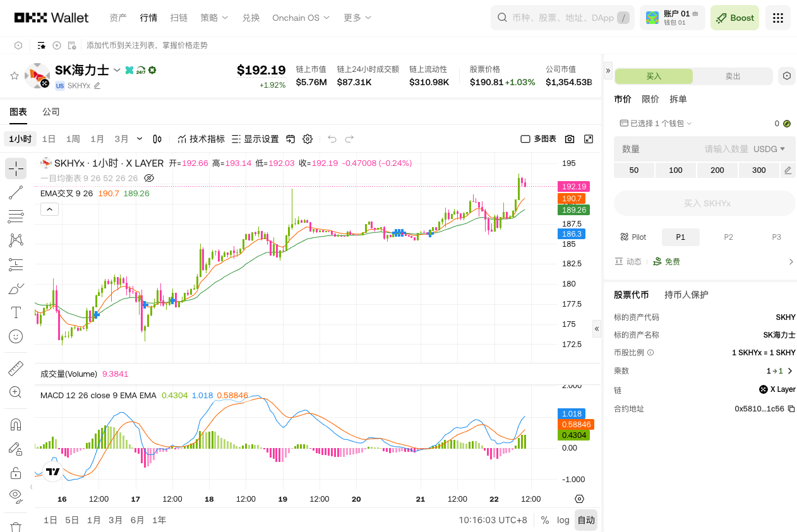Select the horizontal lines Fibonacci tool
The width and height of the screenshot is (797, 532).
click(16, 216)
